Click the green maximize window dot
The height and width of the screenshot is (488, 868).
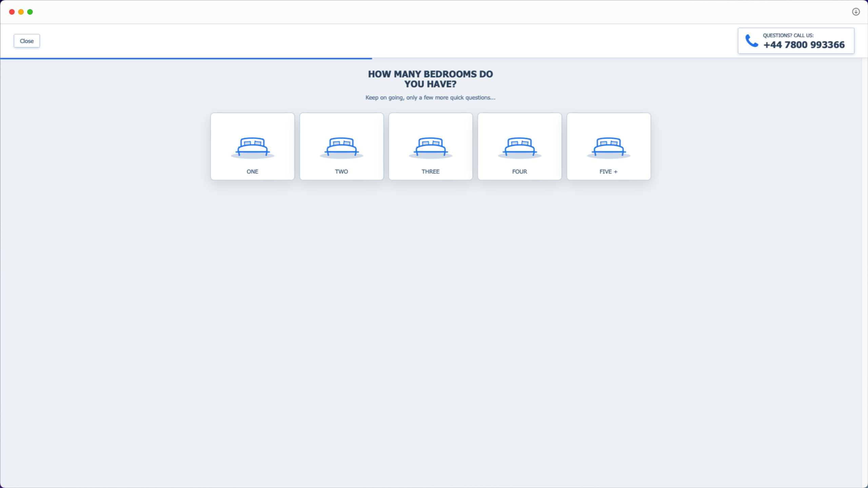pos(30,12)
